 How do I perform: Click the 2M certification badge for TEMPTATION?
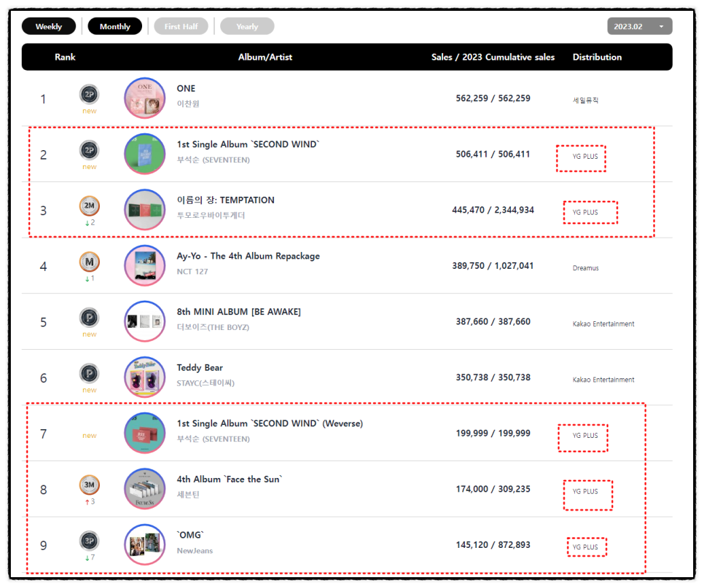(x=90, y=206)
